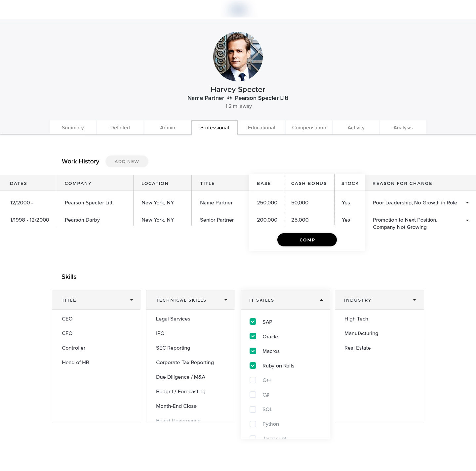Click the Senior Partner title cell
The image size is (476, 471).
click(x=217, y=220)
